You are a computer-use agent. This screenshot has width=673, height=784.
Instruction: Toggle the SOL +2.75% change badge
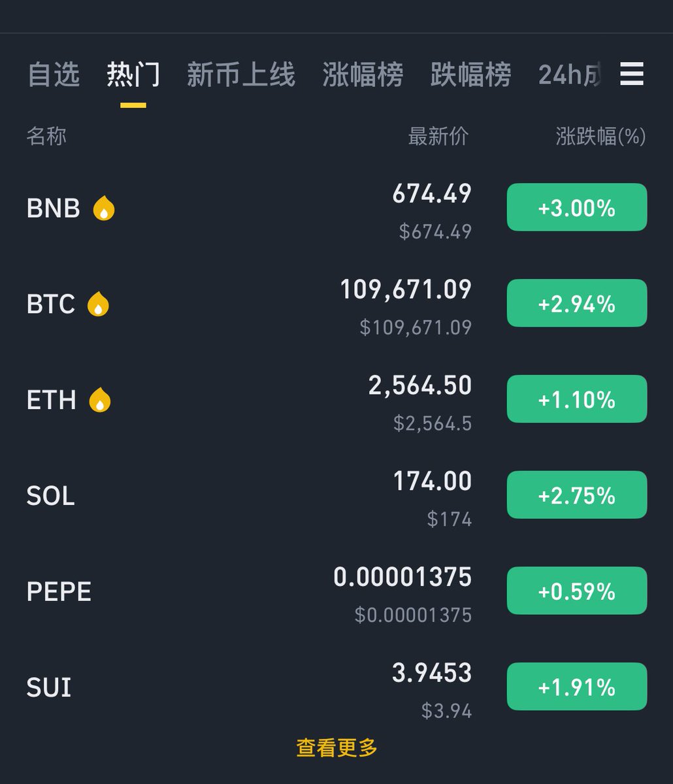[x=577, y=495]
